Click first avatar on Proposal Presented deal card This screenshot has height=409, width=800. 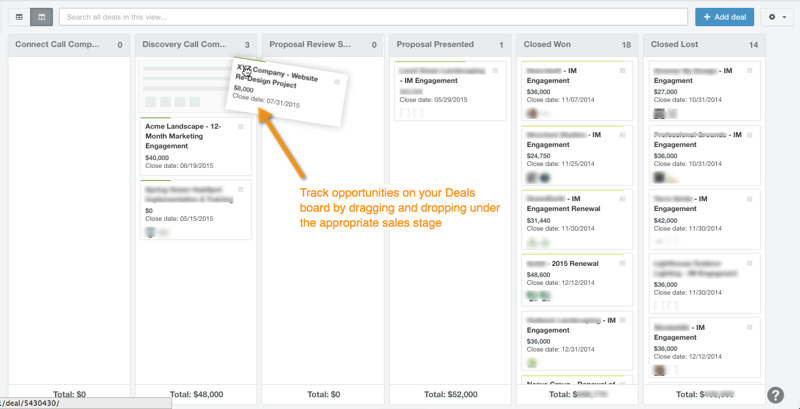(405, 113)
